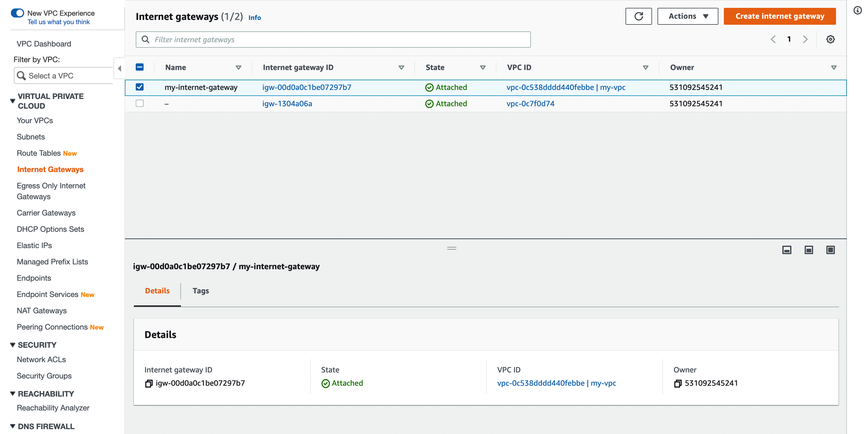Sort by the State column arrow
The width and height of the screenshot is (868, 434).
point(483,68)
